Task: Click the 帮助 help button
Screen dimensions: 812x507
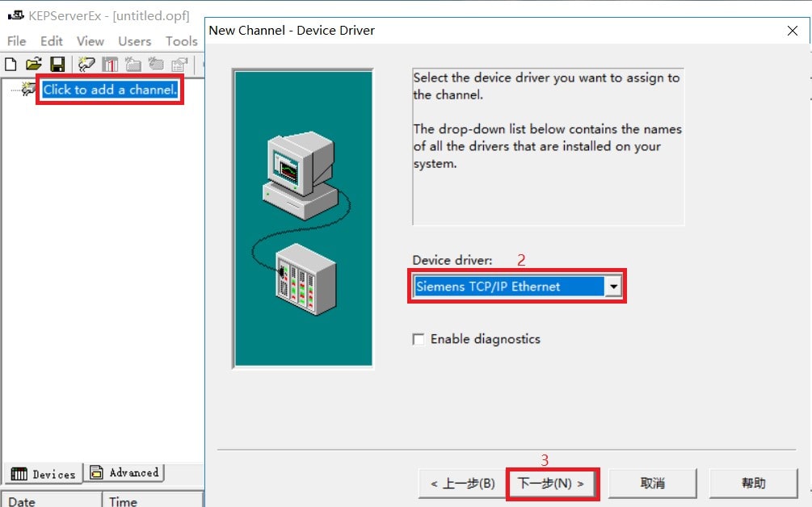Action: point(753,484)
